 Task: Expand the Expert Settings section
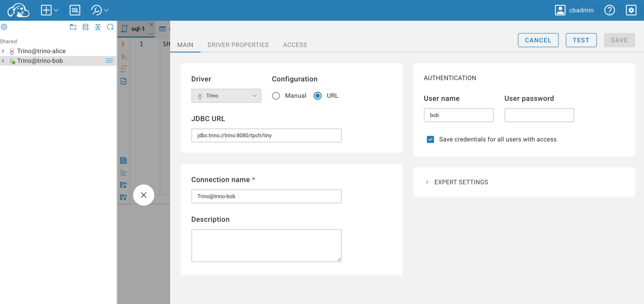click(461, 182)
